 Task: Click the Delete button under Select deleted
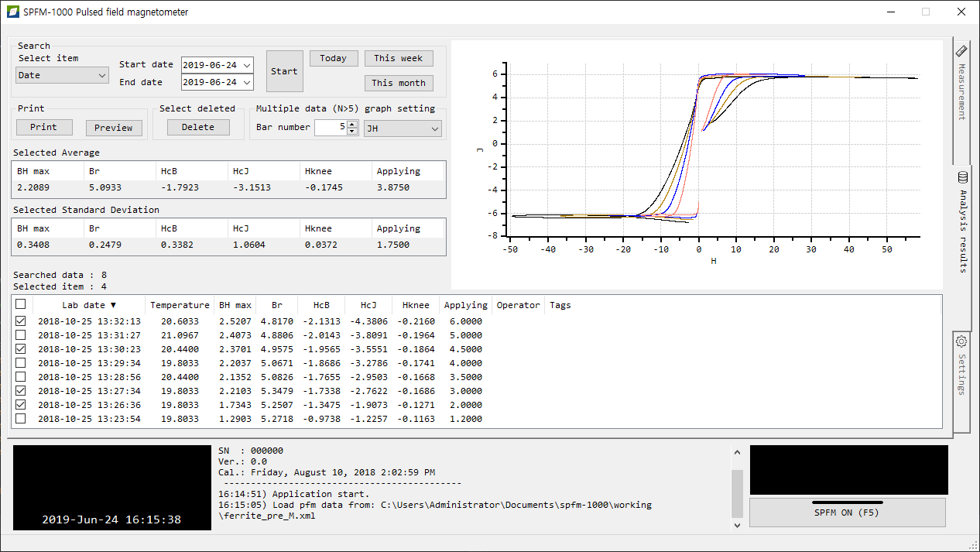coord(197,126)
